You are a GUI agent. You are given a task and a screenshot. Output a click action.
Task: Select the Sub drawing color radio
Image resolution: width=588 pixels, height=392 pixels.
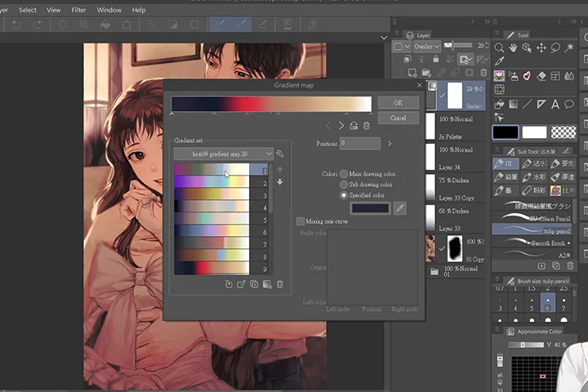point(344,185)
